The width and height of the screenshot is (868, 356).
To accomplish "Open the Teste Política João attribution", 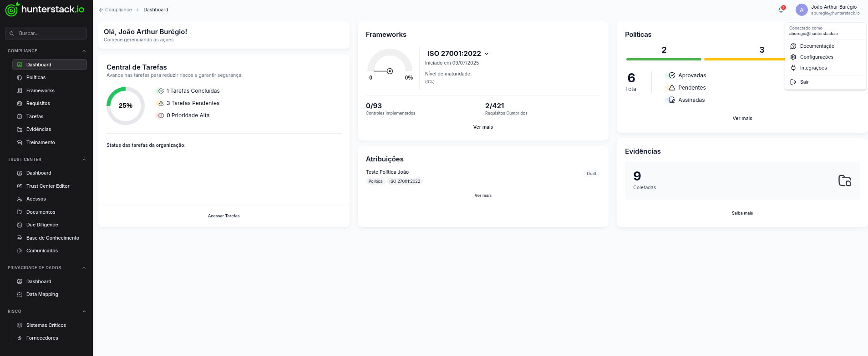I will (x=387, y=172).
